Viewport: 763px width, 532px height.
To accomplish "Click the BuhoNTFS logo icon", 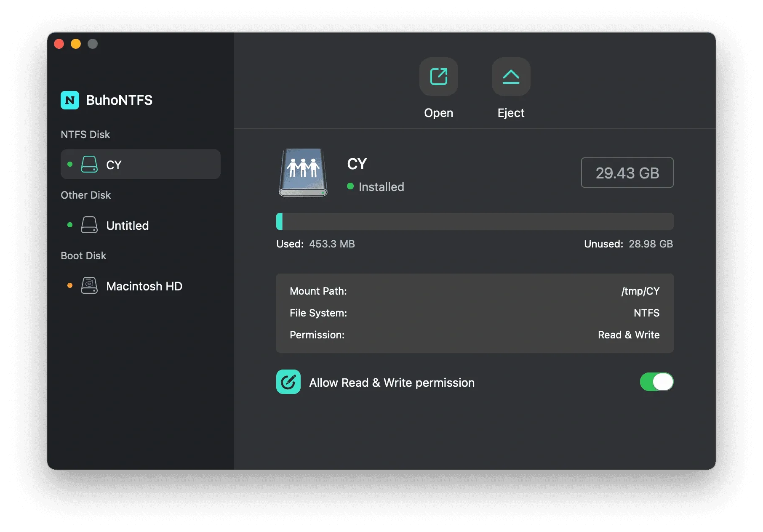I will point(70,100).
